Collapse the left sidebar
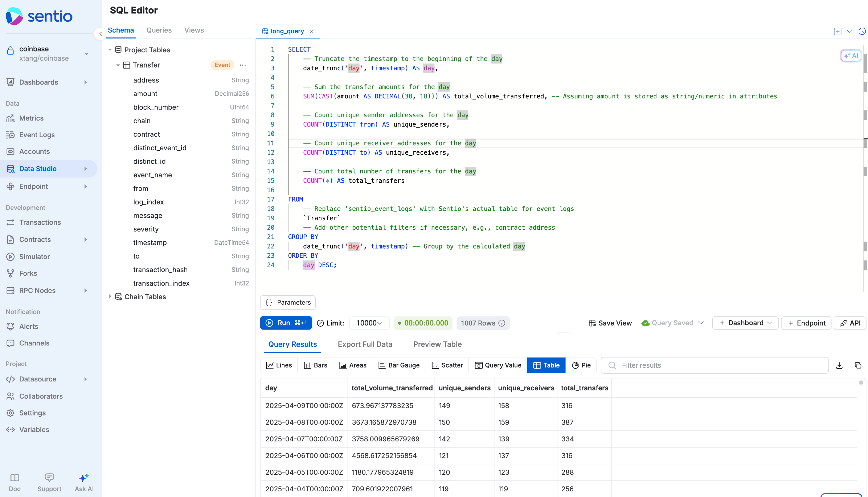Image resolution: width=868 pixels, height=497 pixels. (100, 34)
